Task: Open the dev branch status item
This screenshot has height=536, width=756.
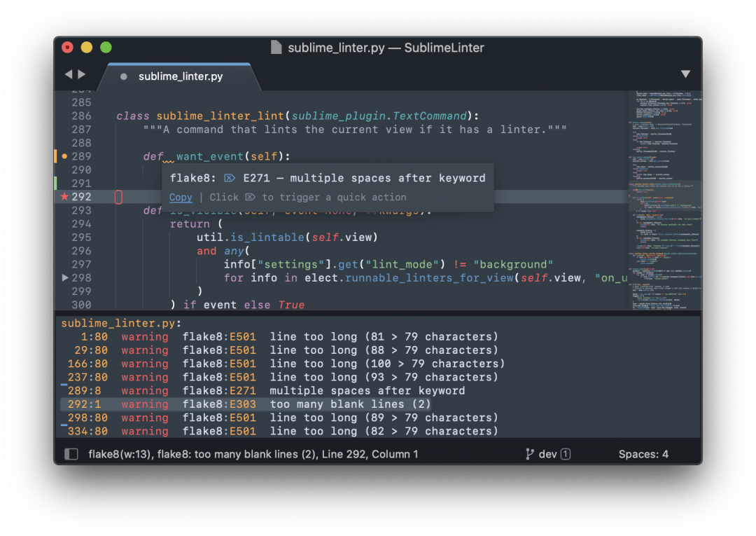Action: (x=548, y=454)
